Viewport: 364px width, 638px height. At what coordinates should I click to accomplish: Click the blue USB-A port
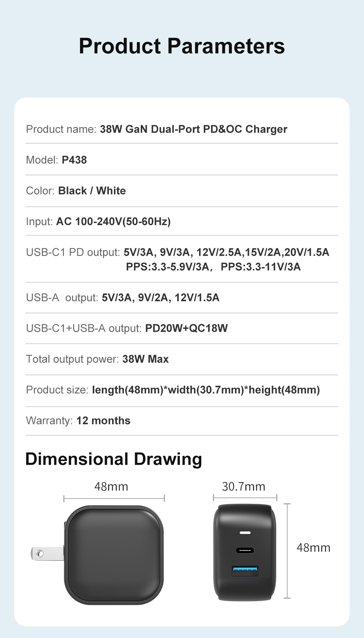point(245,571)
